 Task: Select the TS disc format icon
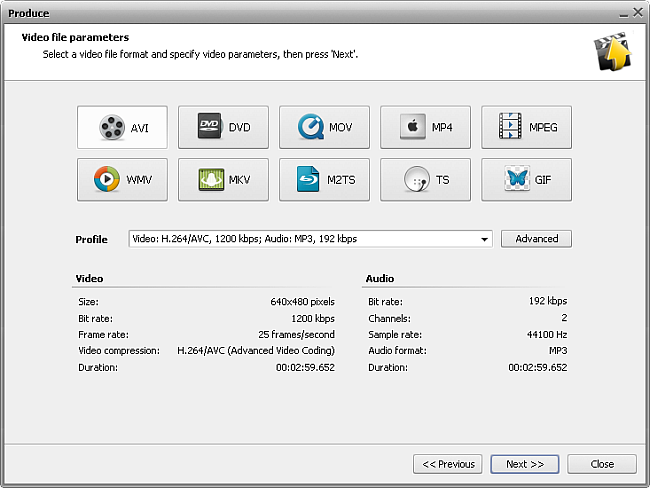coord(416,180)
